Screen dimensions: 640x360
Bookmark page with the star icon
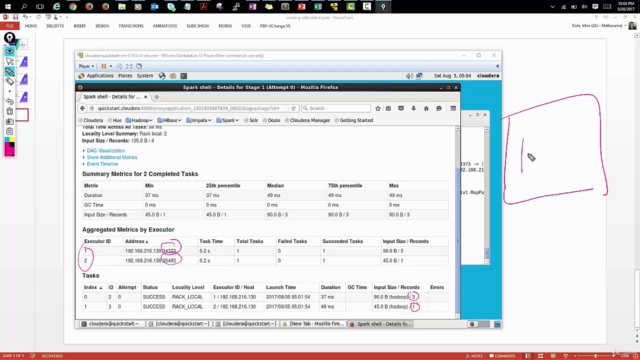378,108
